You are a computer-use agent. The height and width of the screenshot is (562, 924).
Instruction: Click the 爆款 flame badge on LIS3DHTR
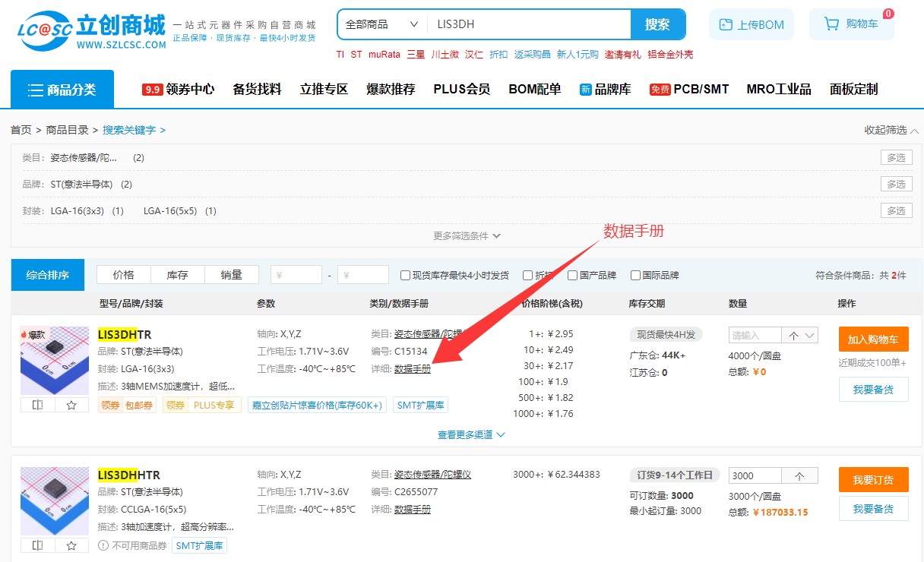click(33, 334)
